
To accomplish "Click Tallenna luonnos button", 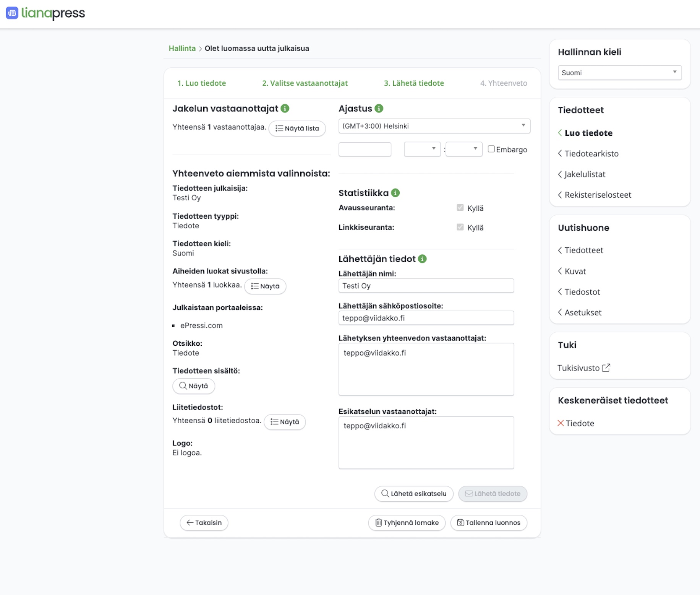I will click(x=489, y=523).
